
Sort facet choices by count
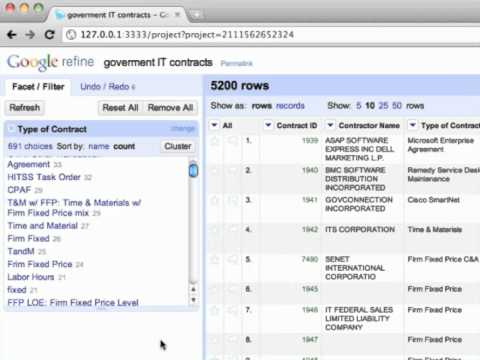point(124,146)
